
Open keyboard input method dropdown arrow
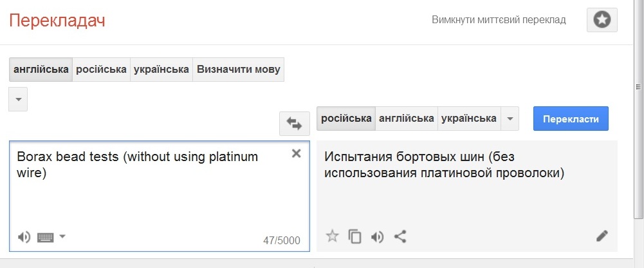click(x=62, y=236)
